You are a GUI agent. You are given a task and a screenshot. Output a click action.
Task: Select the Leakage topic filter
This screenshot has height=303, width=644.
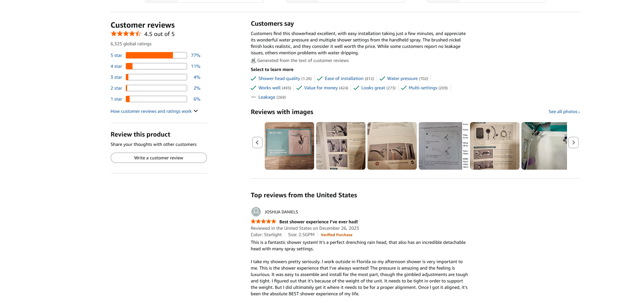267,97
